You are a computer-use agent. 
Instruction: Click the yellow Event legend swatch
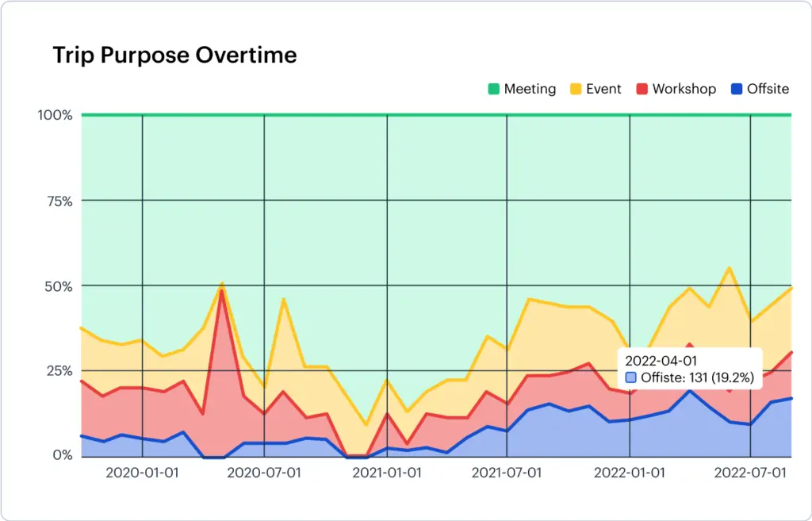[x=576, y=89]
